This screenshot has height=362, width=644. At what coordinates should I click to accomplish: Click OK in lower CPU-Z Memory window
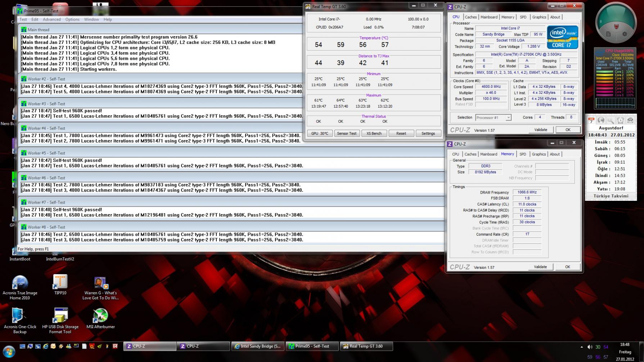tap(567, 267)
